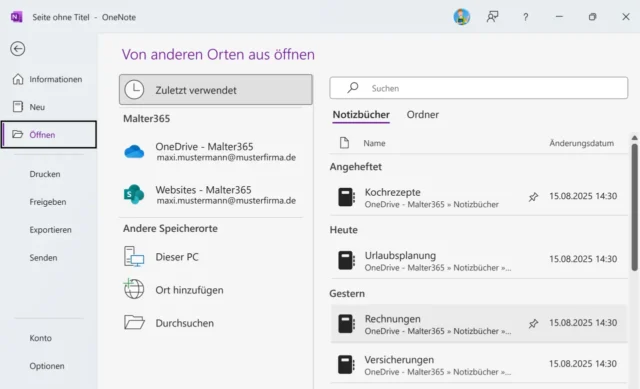This screenshot has width=640, height=389.
Task: Select Öffnen in the backstage menu
Action: (49, 134)
